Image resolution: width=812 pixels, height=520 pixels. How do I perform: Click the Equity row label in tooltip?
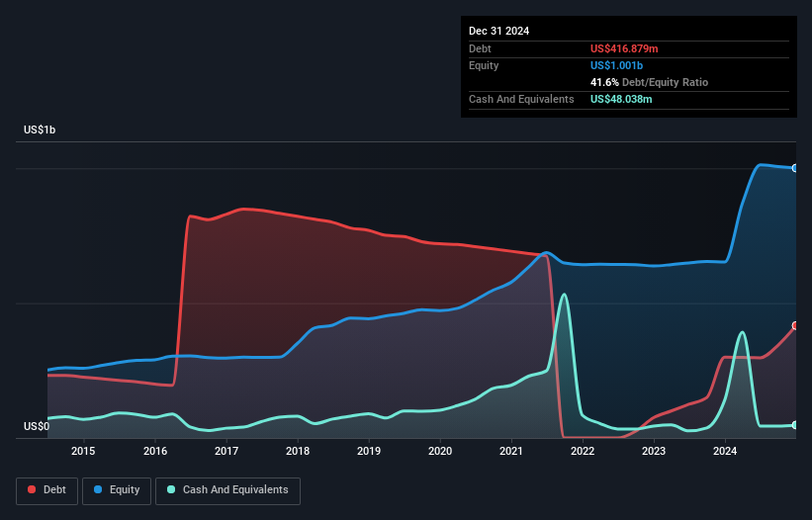(484, 65)
